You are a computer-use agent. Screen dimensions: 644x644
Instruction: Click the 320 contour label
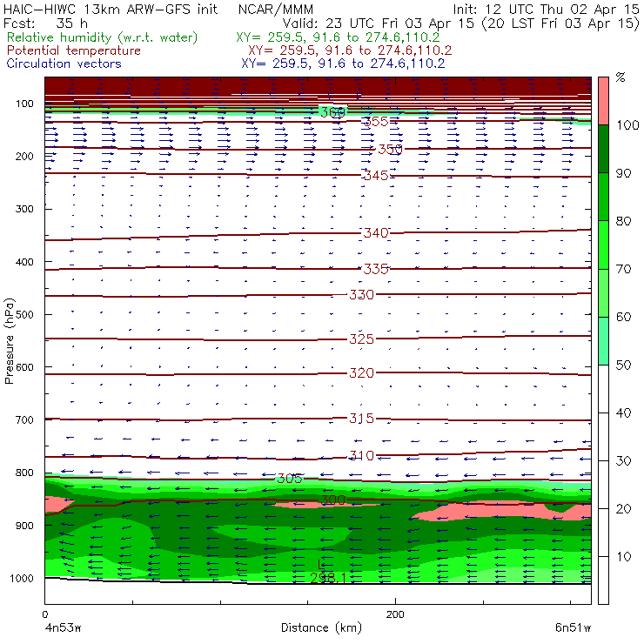(x=362, y=373)
